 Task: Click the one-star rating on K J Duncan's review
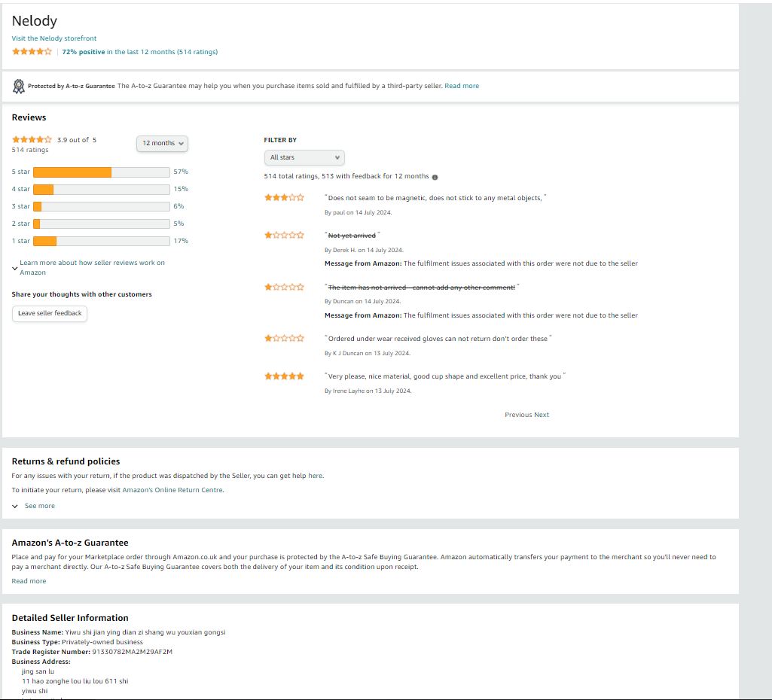284,339
